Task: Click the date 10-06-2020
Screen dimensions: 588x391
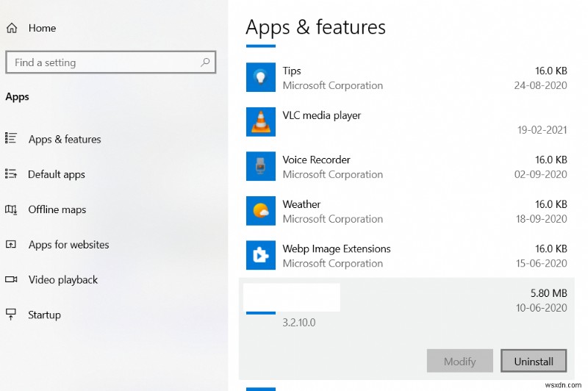Action: tap(542, 308)
